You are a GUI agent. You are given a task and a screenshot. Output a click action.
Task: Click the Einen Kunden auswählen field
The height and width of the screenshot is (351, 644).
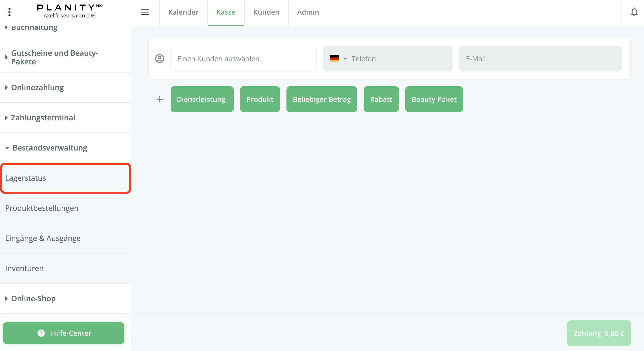click(243, 59)
